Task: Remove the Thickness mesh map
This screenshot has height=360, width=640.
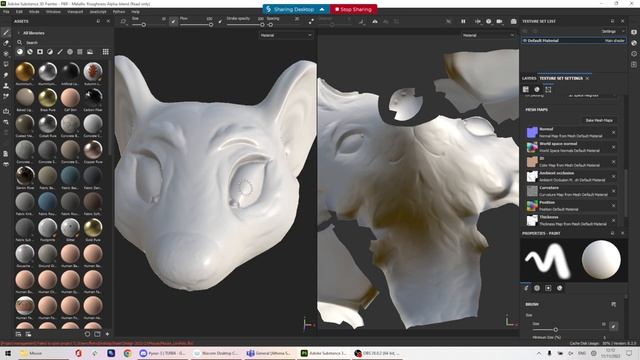Action: tap(613, 220)
